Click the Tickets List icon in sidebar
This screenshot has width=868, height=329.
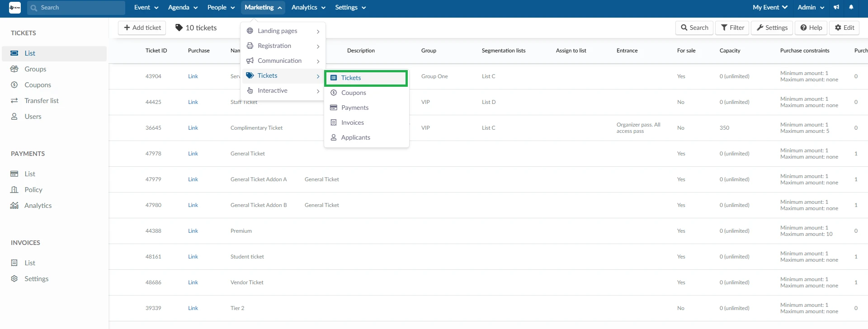pos(14,53)
